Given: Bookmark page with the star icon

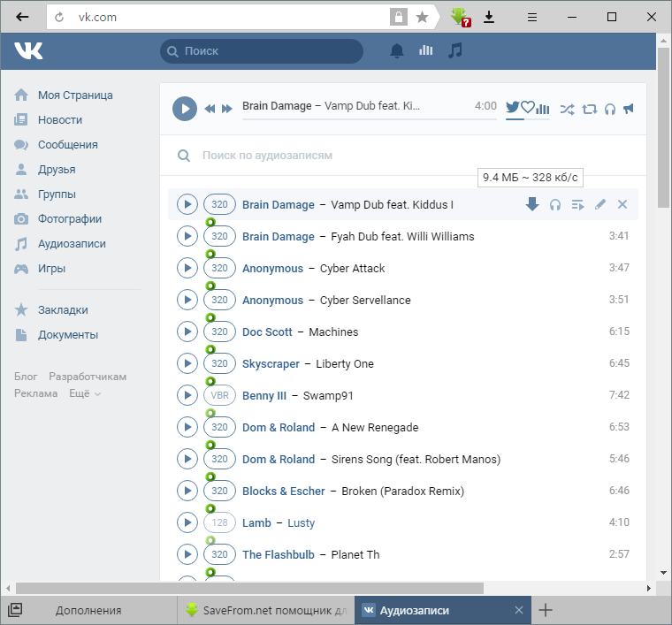Looking at the screenshot, I should (422, 17).
